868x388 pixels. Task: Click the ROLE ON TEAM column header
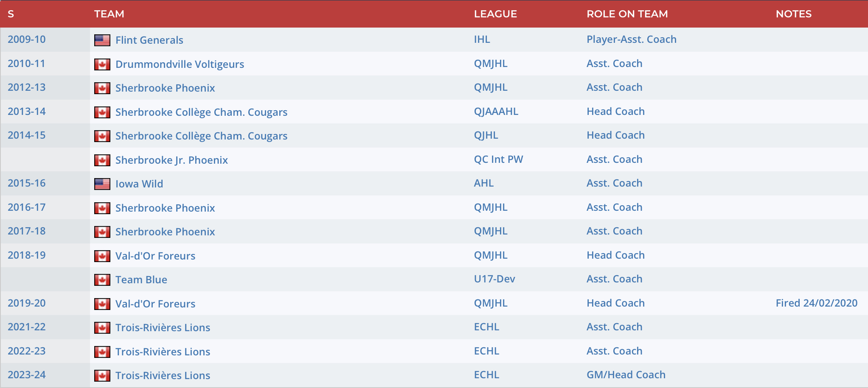[627, 14]
